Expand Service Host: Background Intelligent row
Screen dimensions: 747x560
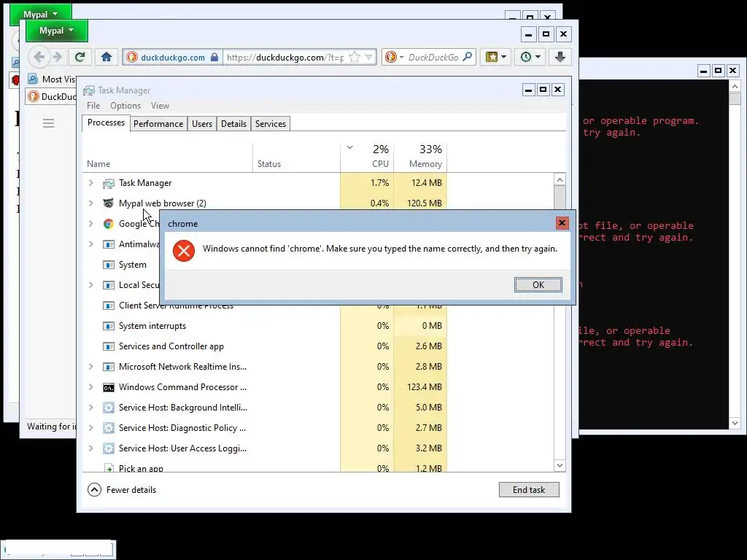(90, 408)
